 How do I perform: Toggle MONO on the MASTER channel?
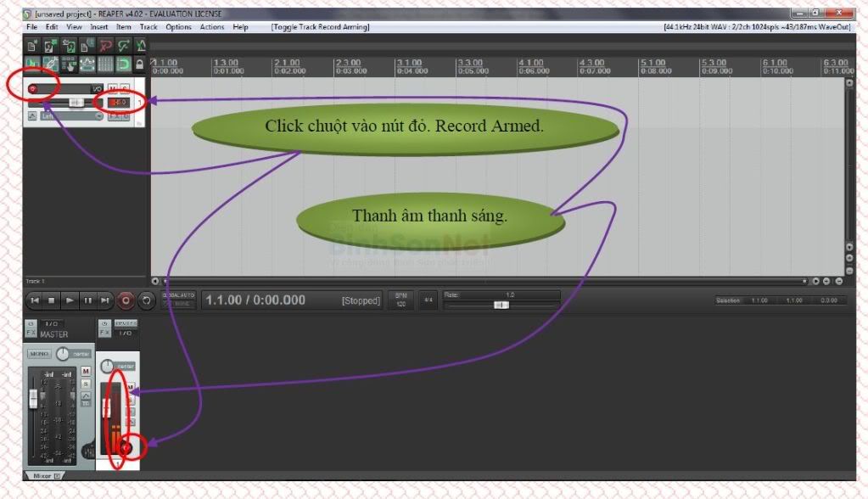(39, 353)
